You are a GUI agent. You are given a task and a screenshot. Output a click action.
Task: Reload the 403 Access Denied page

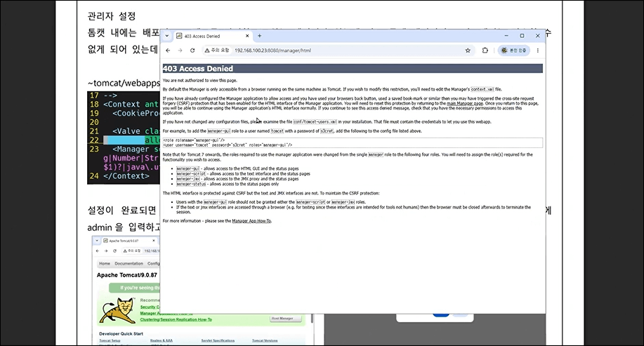pyautogui.click(x=192, y=51)
